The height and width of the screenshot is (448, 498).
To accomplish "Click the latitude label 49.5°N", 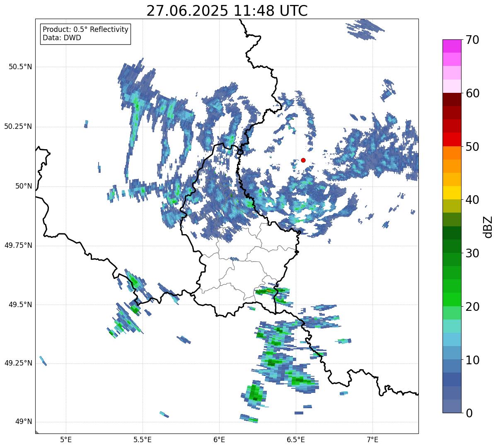I will 20,305.
